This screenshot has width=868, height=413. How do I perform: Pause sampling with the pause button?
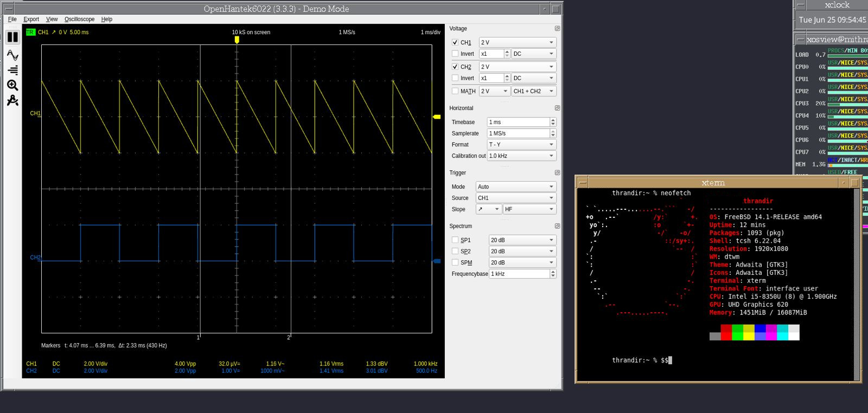[12, 37]
